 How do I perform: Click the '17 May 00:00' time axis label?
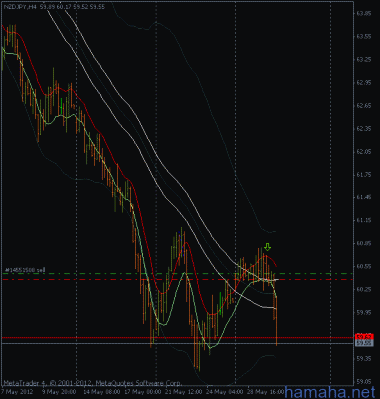click(142, 392)
